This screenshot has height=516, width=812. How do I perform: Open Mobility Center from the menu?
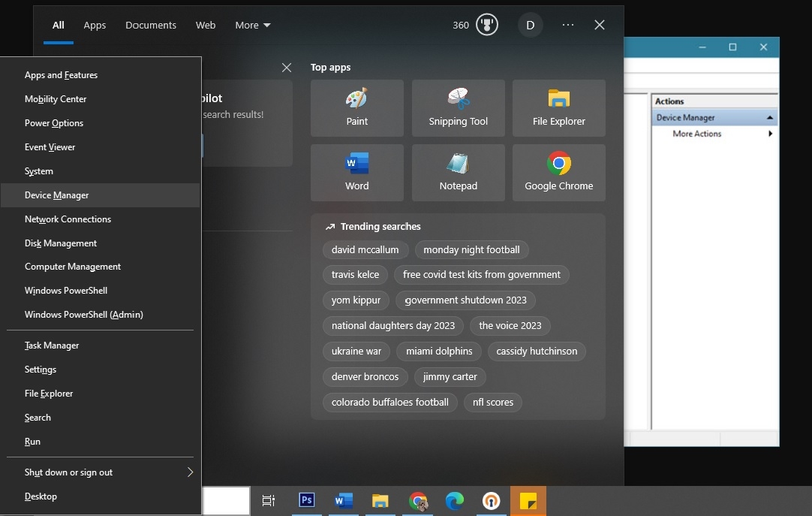pyautogui.click(x=101, y=99)
